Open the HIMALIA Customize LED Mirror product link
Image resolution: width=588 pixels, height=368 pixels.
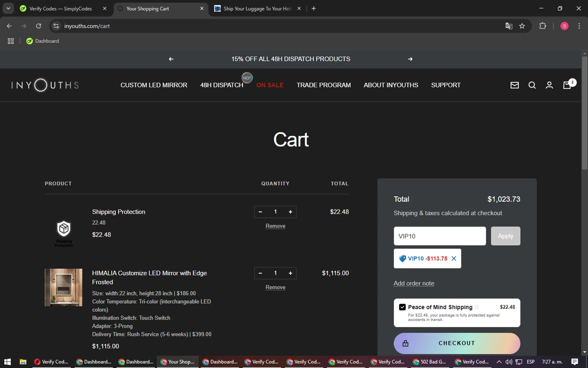tap(149, 277)
